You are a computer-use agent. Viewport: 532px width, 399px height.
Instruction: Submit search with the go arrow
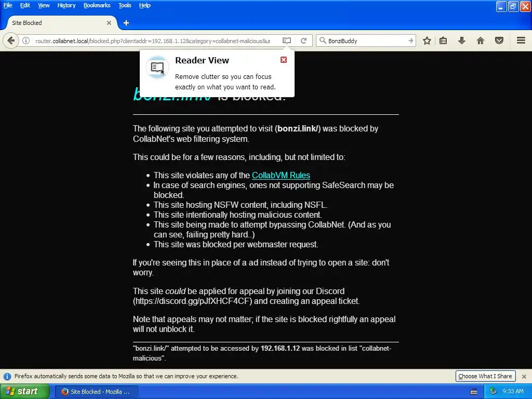tap(410, 41)
